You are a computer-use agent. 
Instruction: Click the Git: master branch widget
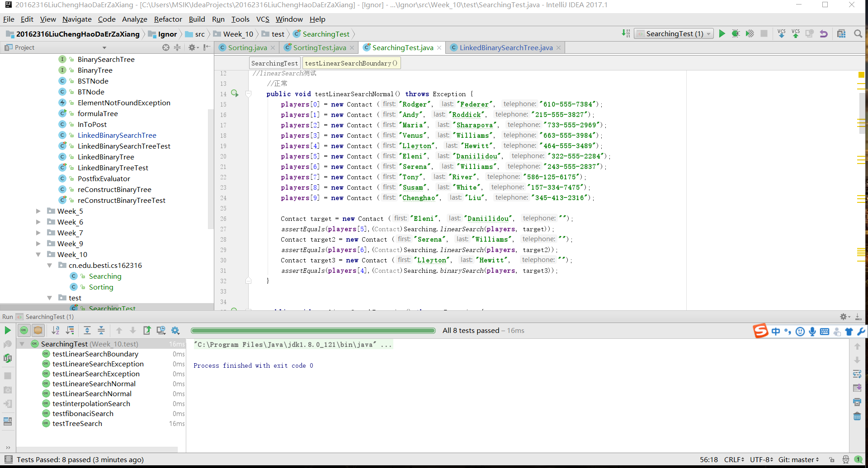click(798, 459)
